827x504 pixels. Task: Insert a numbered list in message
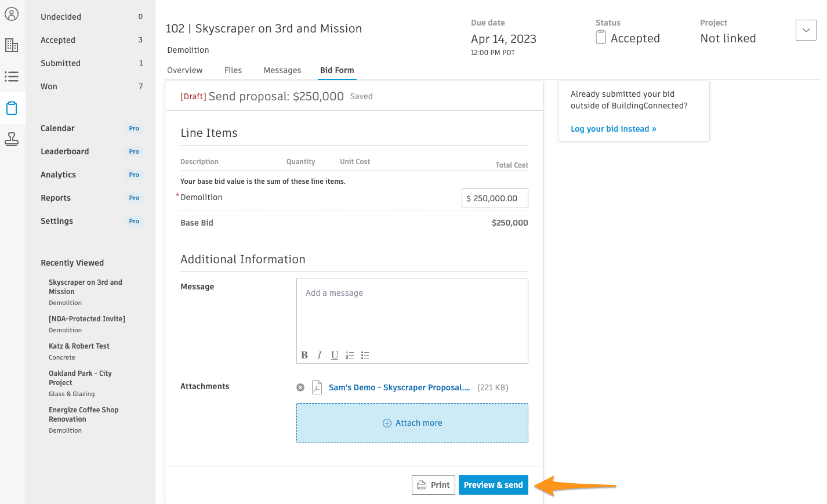pyautogui.click(x=350, y=355)
